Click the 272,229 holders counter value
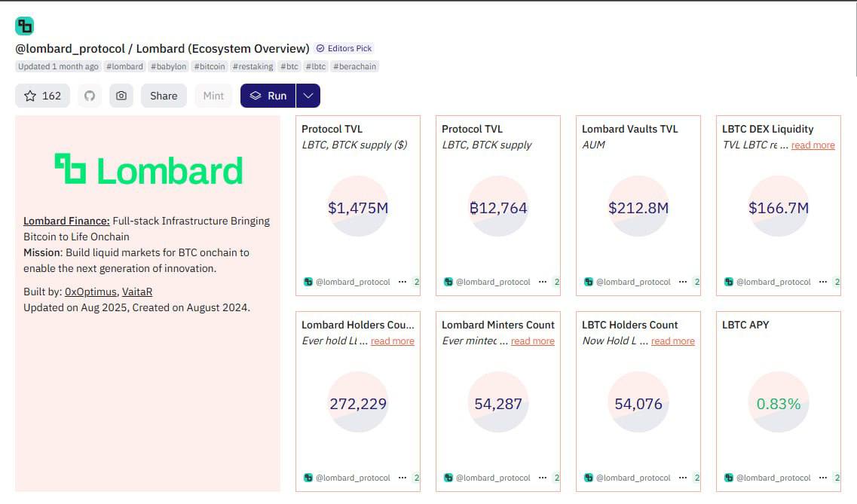 click(x=358, y=404)
